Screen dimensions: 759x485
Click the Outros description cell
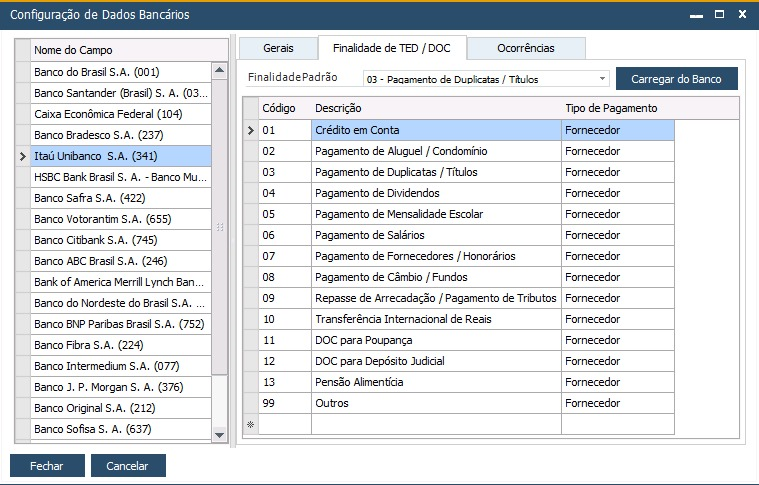pyautogui.click(x=436, y=403)
